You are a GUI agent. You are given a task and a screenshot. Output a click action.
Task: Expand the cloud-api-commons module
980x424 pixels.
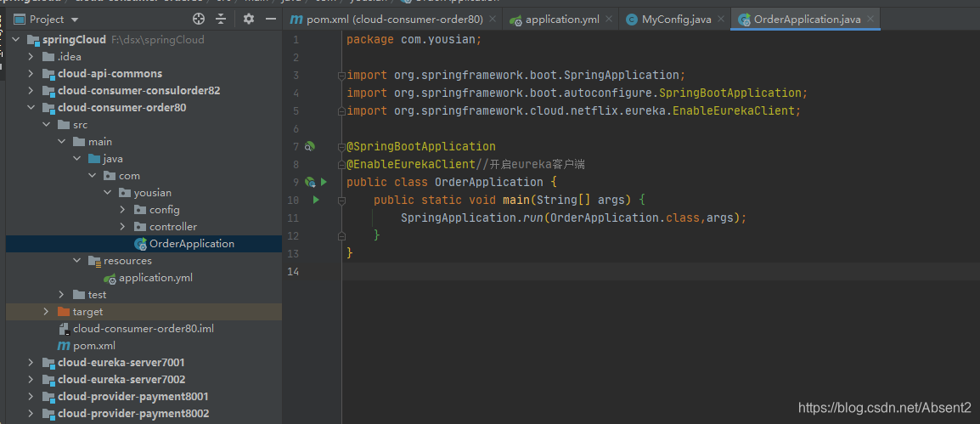coord(31,73)
